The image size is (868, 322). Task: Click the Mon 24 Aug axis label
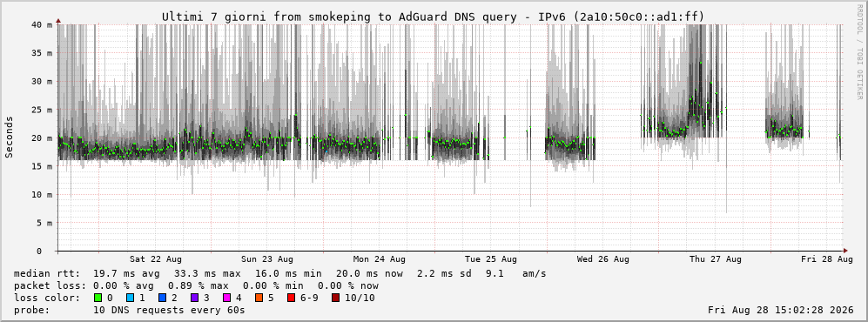380,259
